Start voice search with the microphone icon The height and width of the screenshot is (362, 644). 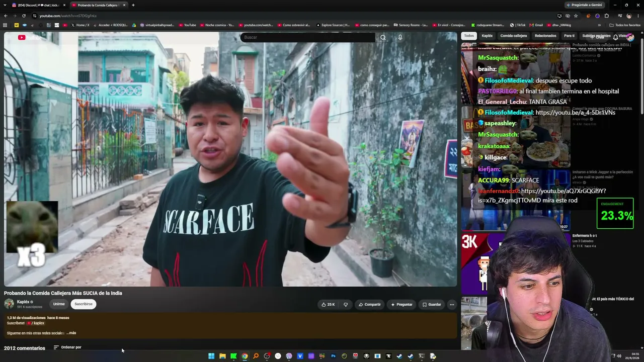(400, 37)
